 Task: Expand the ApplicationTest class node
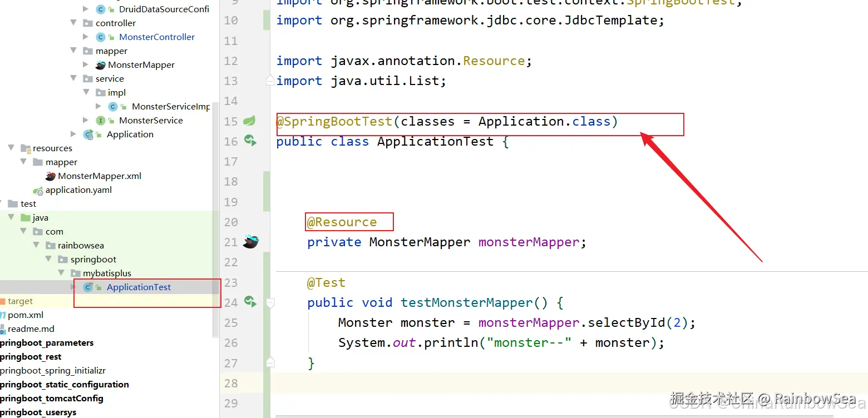tap(73, 287)
